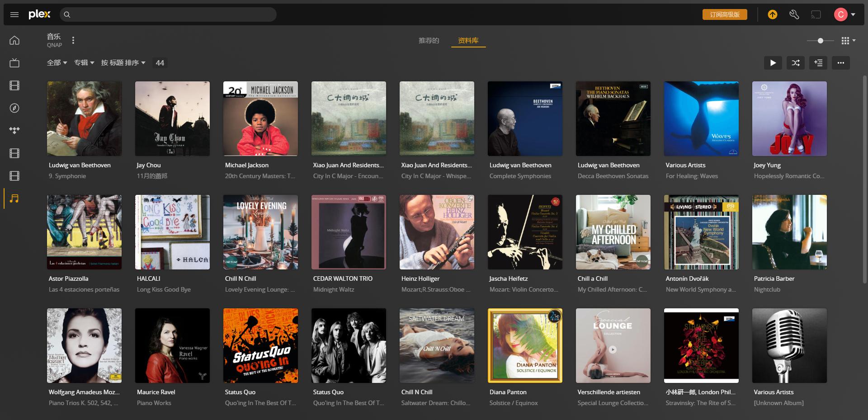The height and width of the screenshot is (420, 868).
Task: Go to Home in the sidebar
Action: click(14, 40)
